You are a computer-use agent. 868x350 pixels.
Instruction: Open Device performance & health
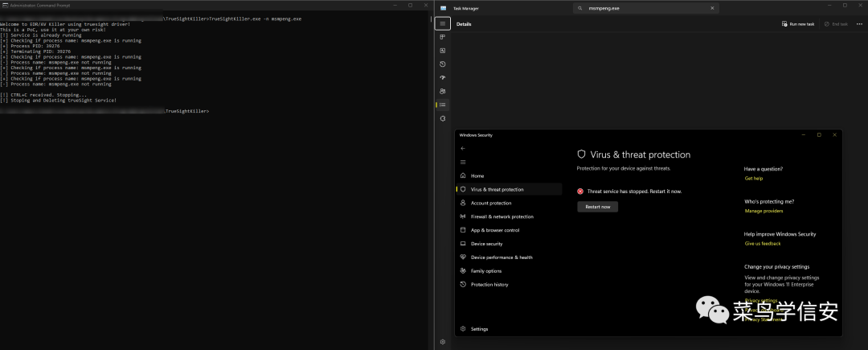(x=509, y=257)
